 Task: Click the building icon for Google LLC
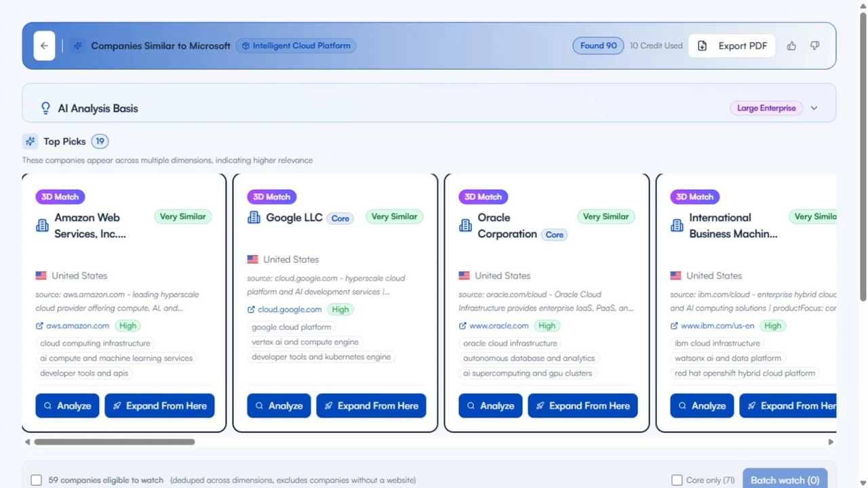[x=254, y=218]
